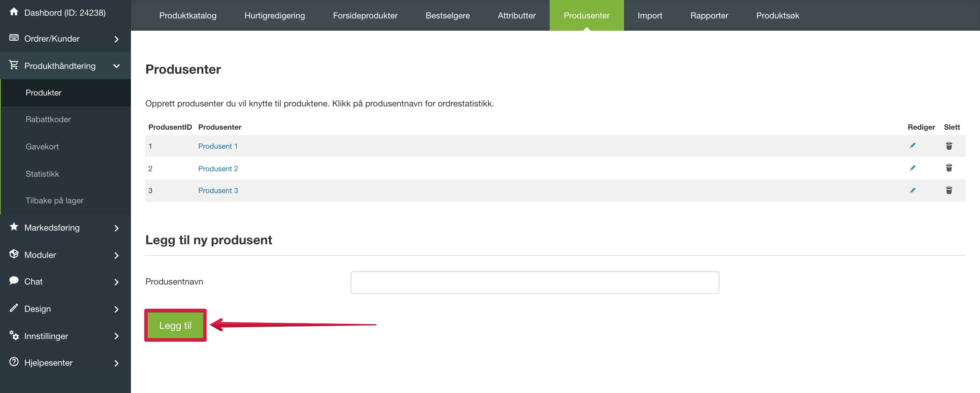Open the Produsent 3 link
Screen dimensions: 980x393
point(218,191)
